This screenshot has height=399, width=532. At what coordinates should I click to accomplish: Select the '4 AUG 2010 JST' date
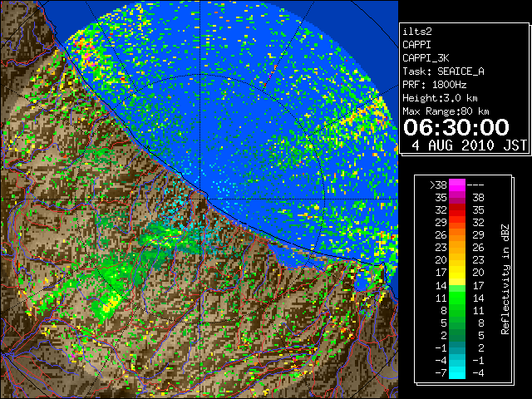pos(469,145)
